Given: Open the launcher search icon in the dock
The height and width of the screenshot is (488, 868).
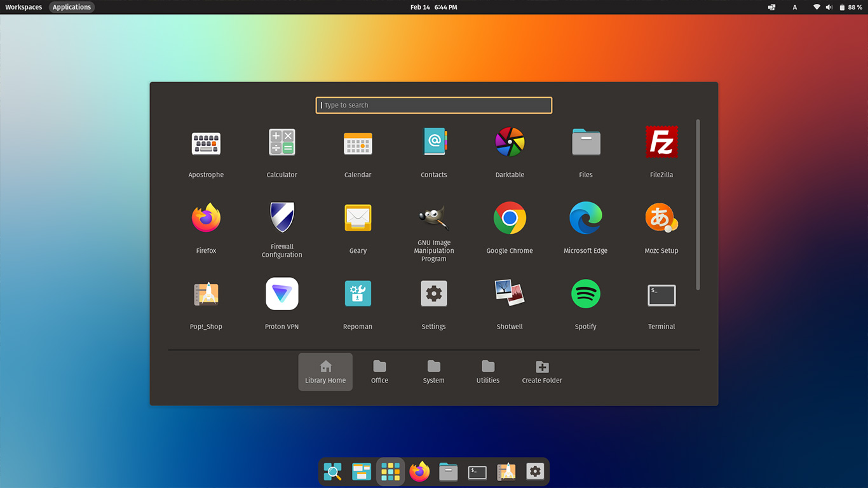Looking at the screenshot, I should click(x=332, y=471).
